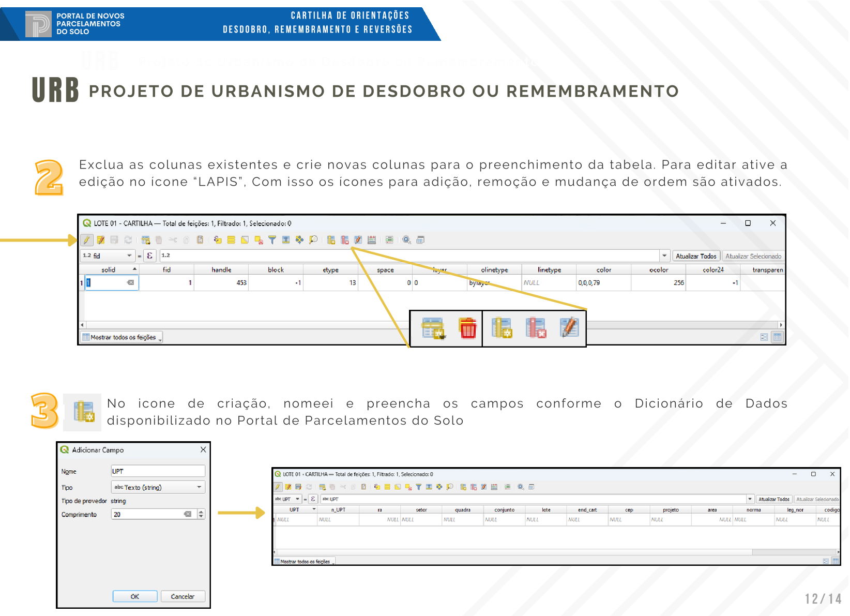Click the toggle multi edit mode icon
This screenshot has height=616, width=850.
(100, 240)
